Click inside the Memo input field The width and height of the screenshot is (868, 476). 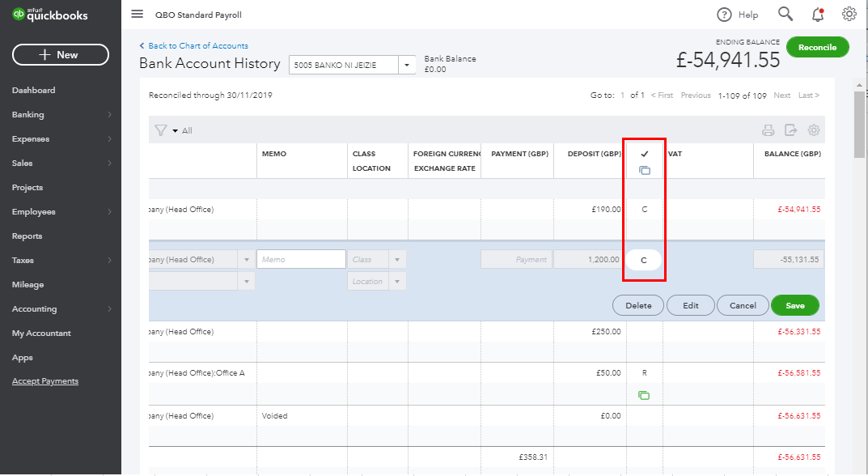pos(300,257)
